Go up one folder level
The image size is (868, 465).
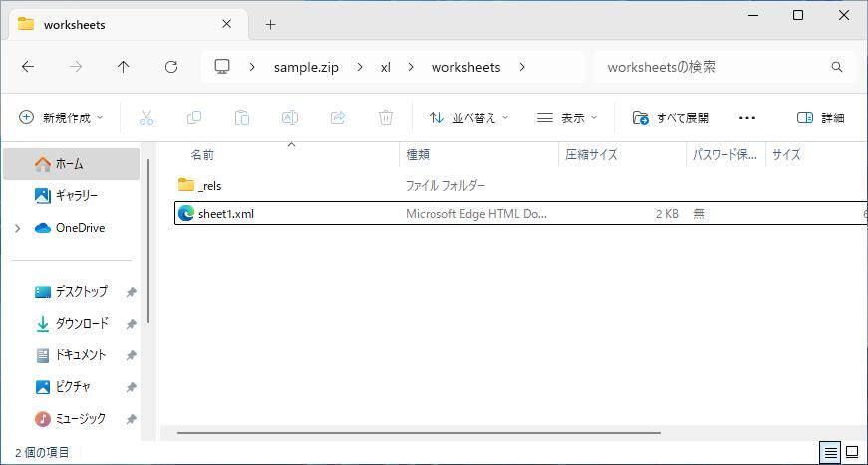point(123,67)
